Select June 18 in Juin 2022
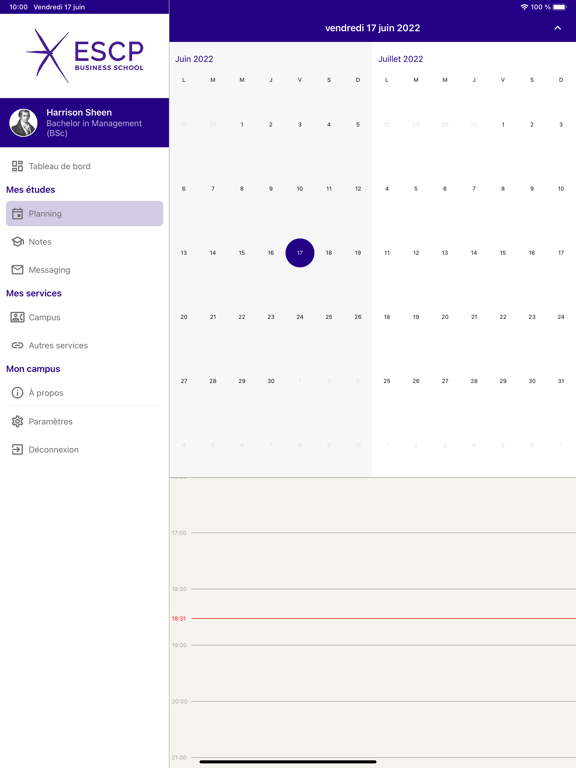The width and height of the screenshot is (576, 768). (329, 253)
